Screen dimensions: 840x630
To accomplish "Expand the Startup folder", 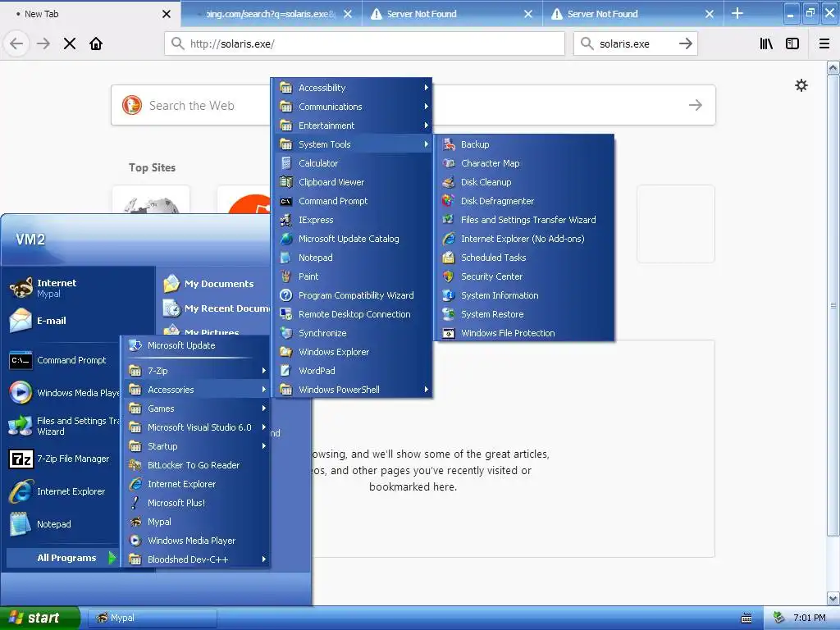I will coord(196,446).
